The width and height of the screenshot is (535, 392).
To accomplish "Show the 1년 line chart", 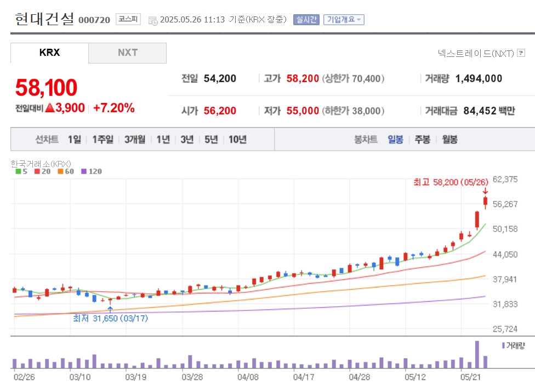I will 163,139.
